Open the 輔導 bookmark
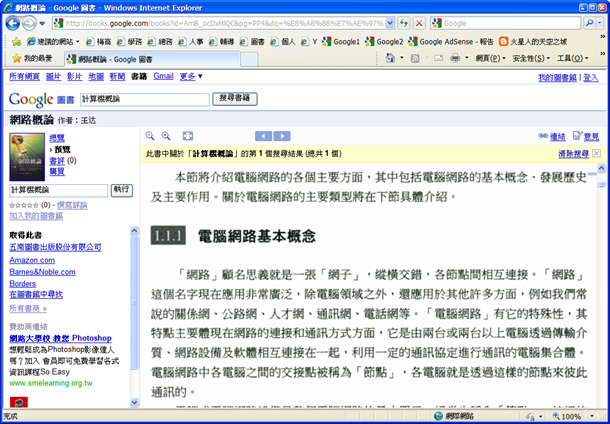Image resolution: width=610 pixels, height=424 pixels. pyautogui.click(x=223, y=42)
